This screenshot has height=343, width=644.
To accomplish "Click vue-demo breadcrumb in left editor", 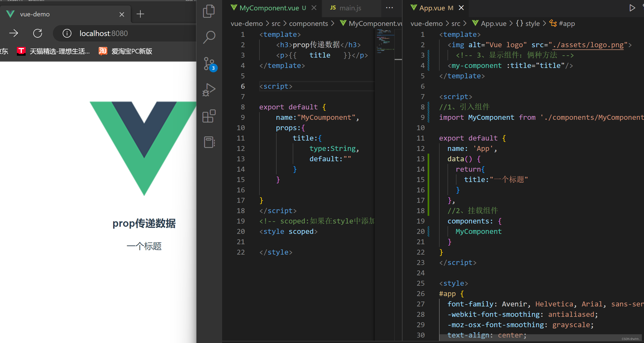I will click(x=247, y=23).
